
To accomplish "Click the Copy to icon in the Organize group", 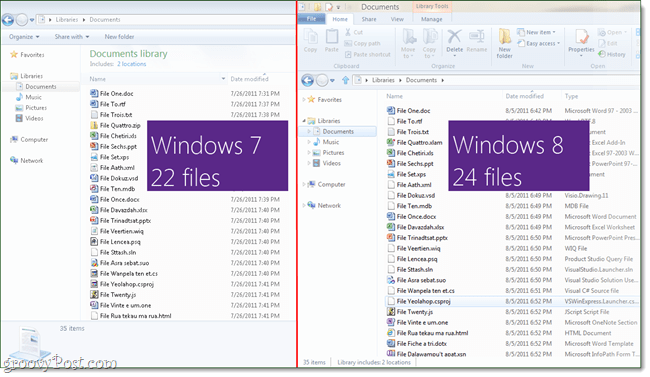I will pyautogui.click(x=429, y=43).
